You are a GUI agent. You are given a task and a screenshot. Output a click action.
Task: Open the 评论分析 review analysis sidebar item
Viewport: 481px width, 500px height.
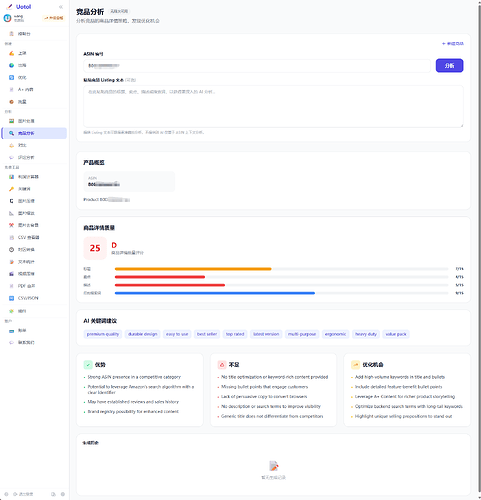point(34,157)
